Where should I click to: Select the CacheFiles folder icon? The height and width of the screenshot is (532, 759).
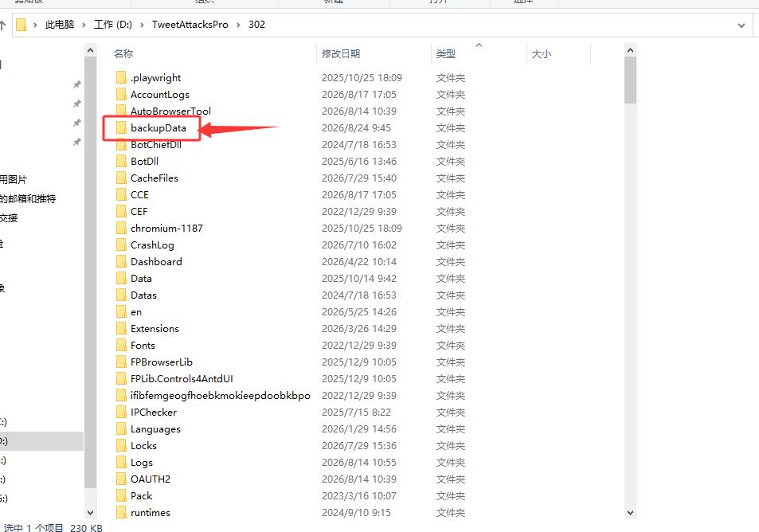coord(121,178)
